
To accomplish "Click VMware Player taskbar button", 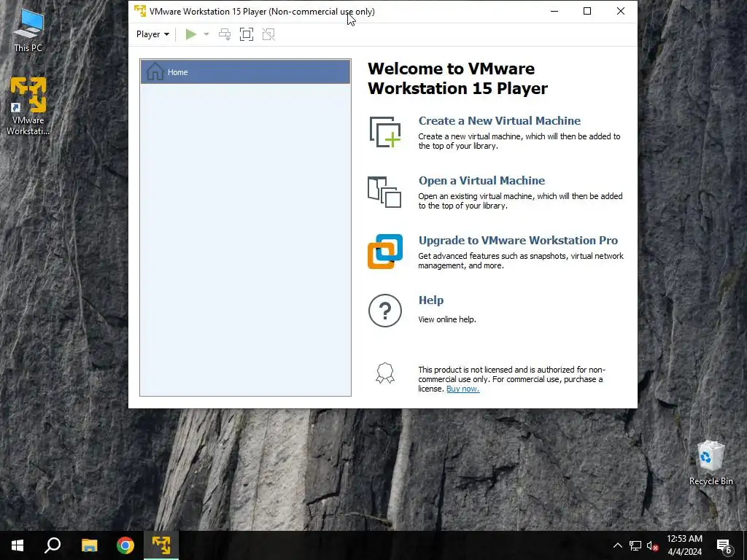I will click(x=161, y=545).
